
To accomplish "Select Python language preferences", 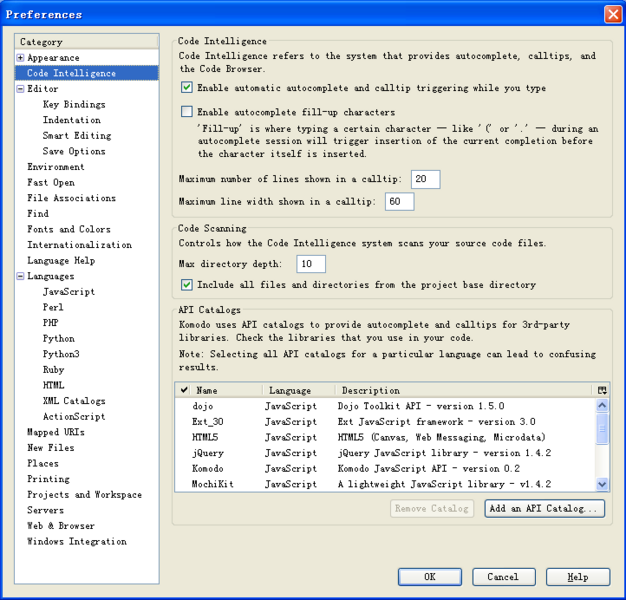I will point(59,339).
